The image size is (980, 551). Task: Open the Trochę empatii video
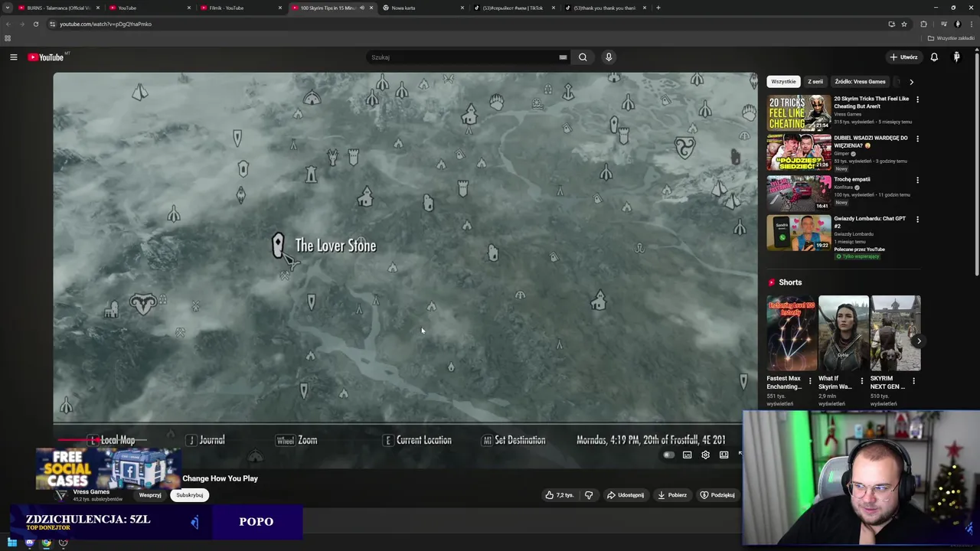799,193
